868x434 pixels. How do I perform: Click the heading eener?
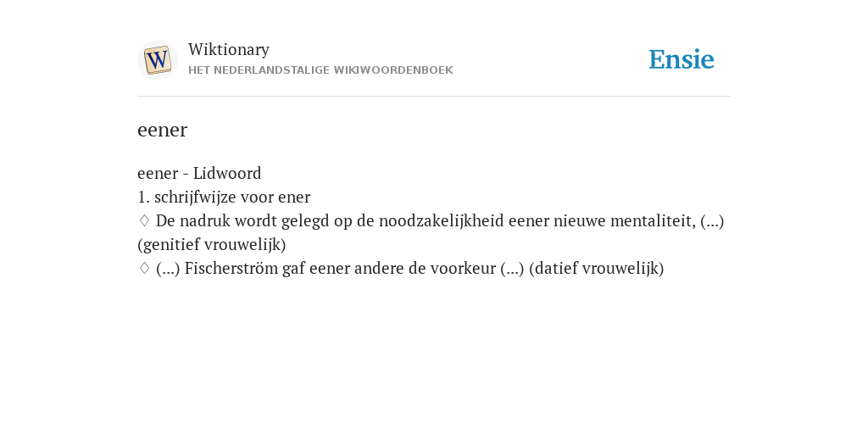point(162,130)
